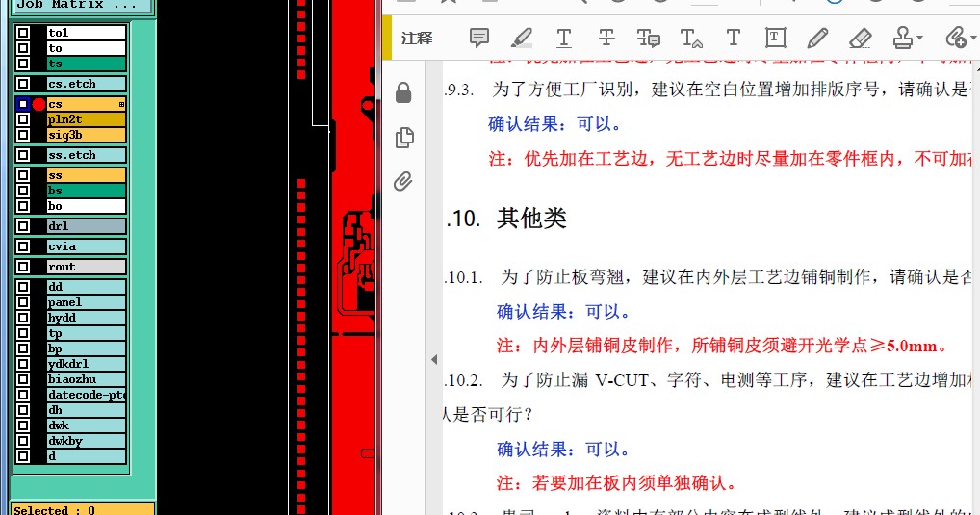Click '确认结果：可以。' under item .10.1
This screenshot has width=980, height=515.
point(564,311)
